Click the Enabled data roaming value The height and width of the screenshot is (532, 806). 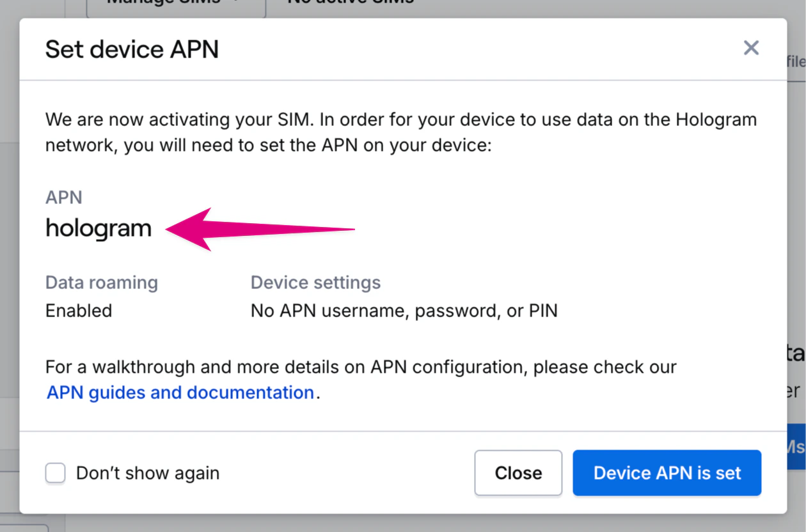point(79,311)
